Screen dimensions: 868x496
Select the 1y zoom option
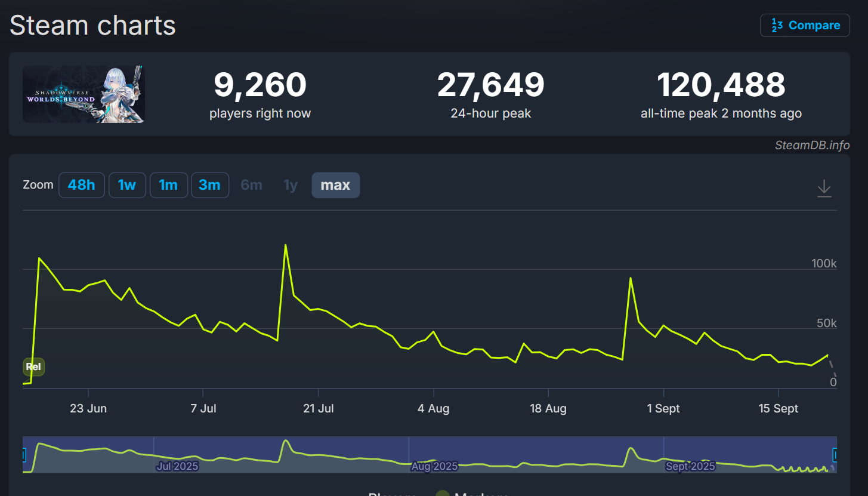(291, 185)
